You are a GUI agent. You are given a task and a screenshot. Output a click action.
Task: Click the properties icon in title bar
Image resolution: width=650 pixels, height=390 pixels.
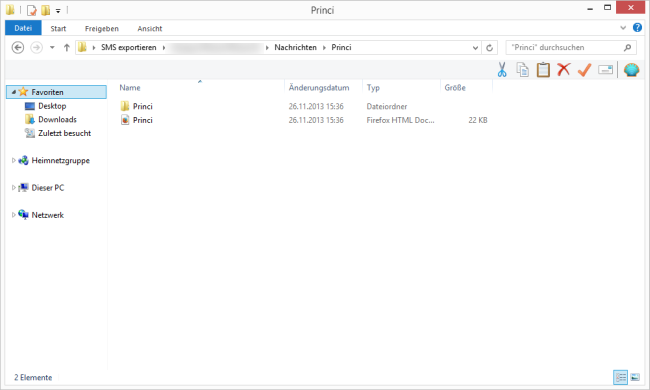point(32,10)
